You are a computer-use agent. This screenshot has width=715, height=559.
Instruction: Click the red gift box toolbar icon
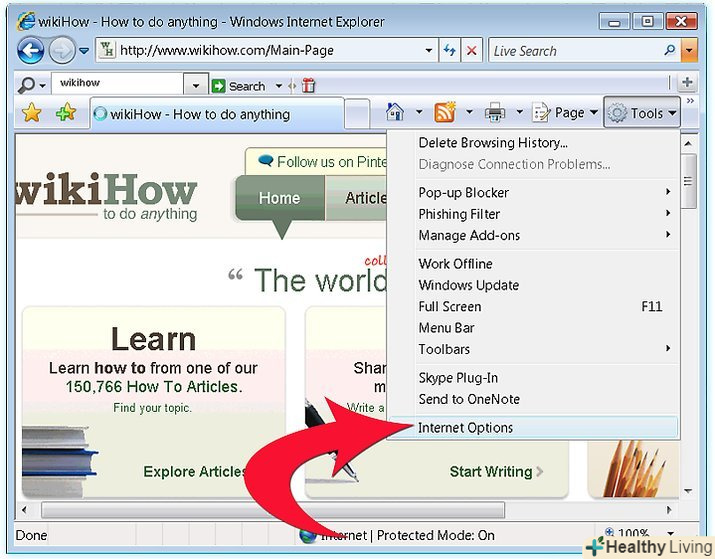coord(308,85)
